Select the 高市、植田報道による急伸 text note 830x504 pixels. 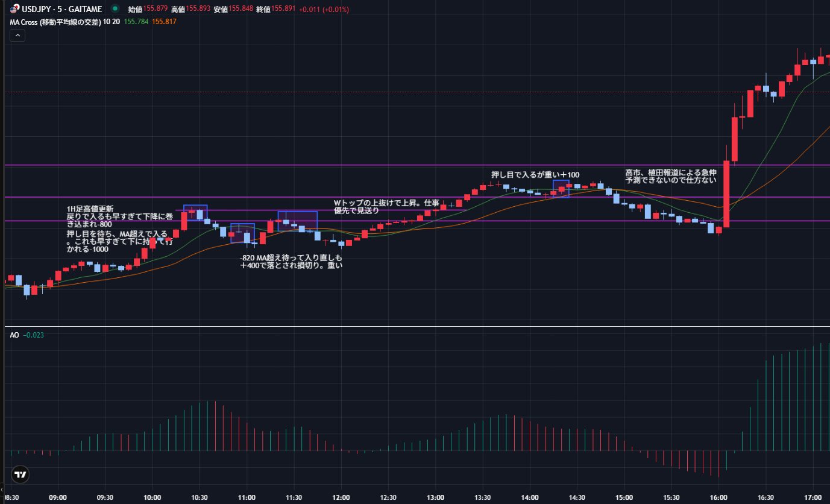click(670, 172)
